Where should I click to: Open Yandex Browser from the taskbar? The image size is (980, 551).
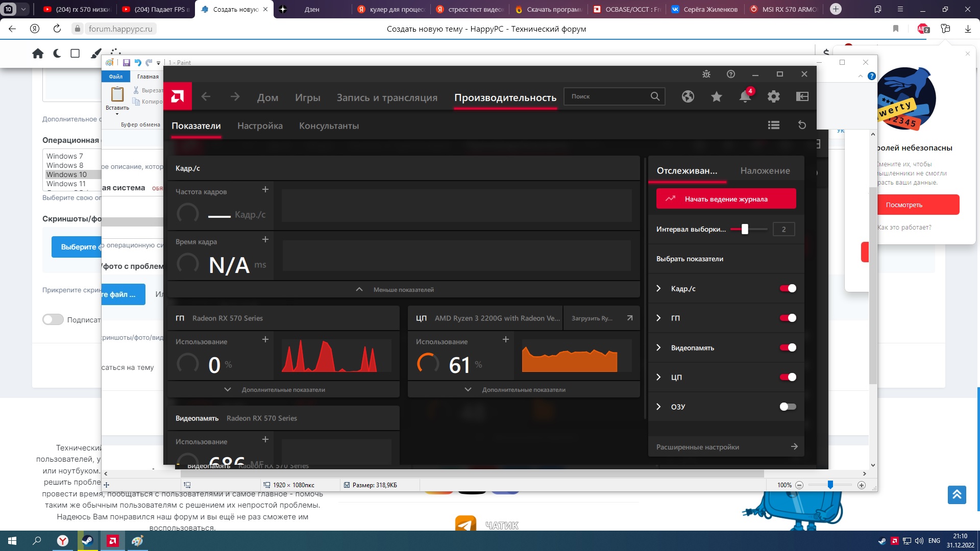pos(63,541)
